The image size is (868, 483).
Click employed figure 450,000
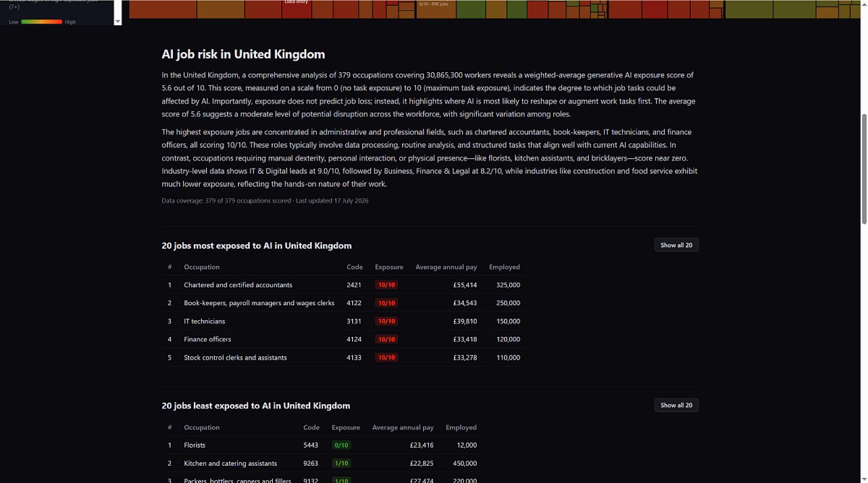[465, 463]
